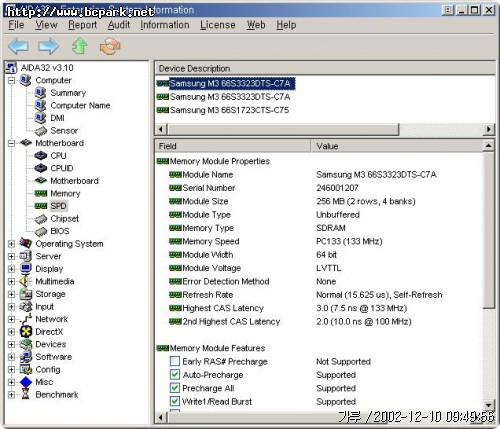Select the Computer Name tree icon

(41, 106)
